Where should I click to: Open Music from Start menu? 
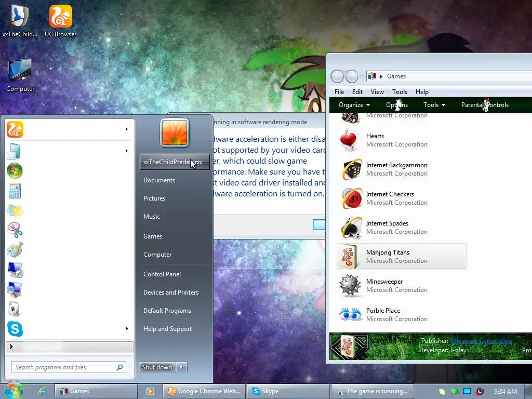tap(151, 217)
